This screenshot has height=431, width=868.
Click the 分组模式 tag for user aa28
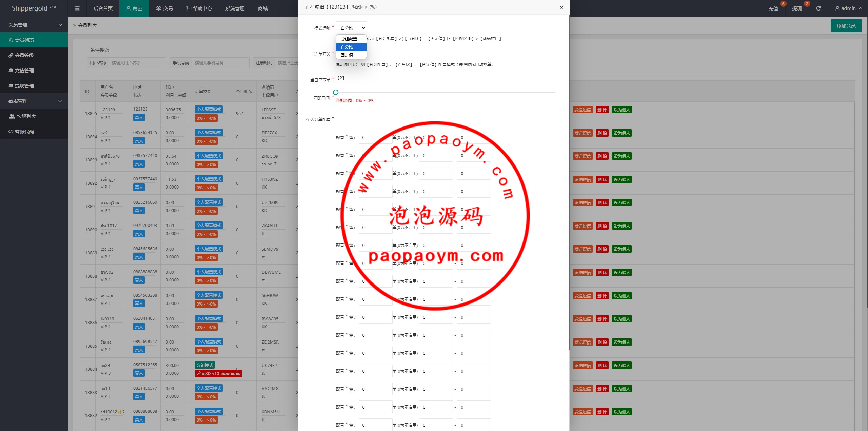point(205,365)
